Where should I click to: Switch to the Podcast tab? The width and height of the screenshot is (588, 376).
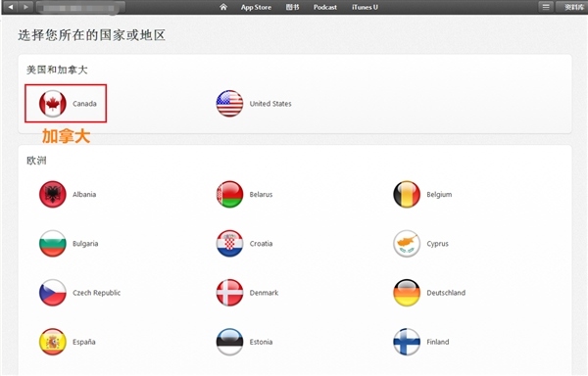click(325, 7)
